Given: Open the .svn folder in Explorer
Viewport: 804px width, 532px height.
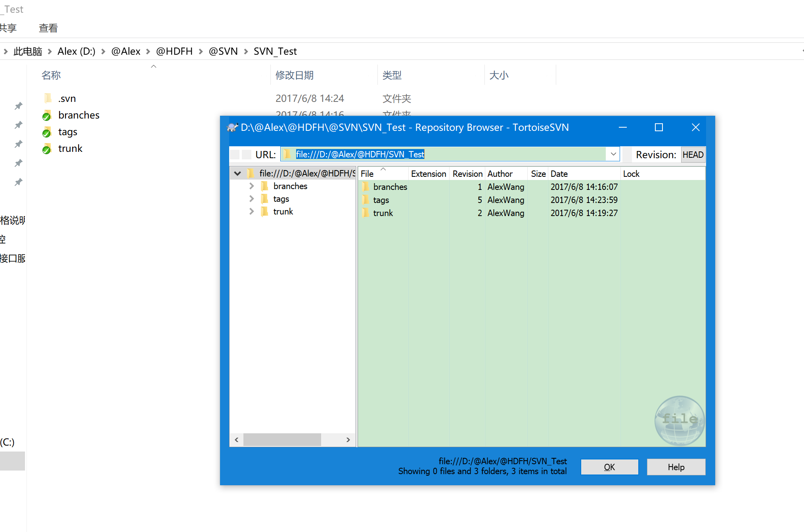Looking at the screenshot, I should (x=67, y=98).
